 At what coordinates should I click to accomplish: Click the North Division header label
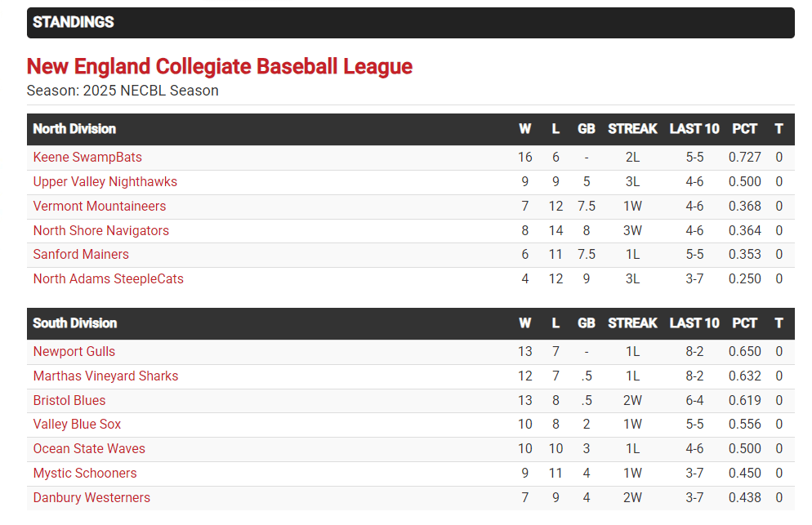pyautogui.click(x=74, y=129)
